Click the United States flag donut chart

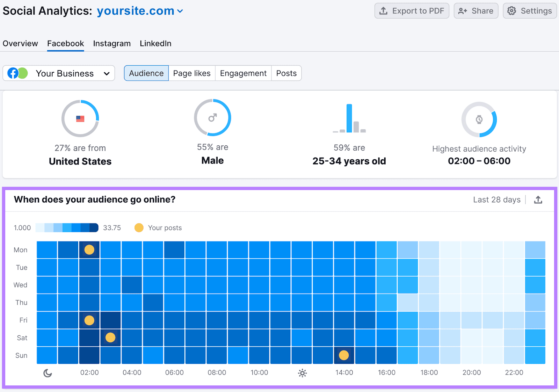80,119
